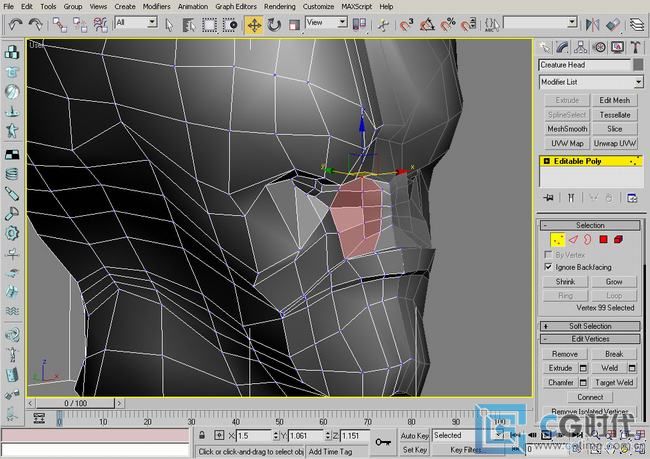Click the Align tool icon
The width and height of the screenshot is (650, 459).
point(613,25)
